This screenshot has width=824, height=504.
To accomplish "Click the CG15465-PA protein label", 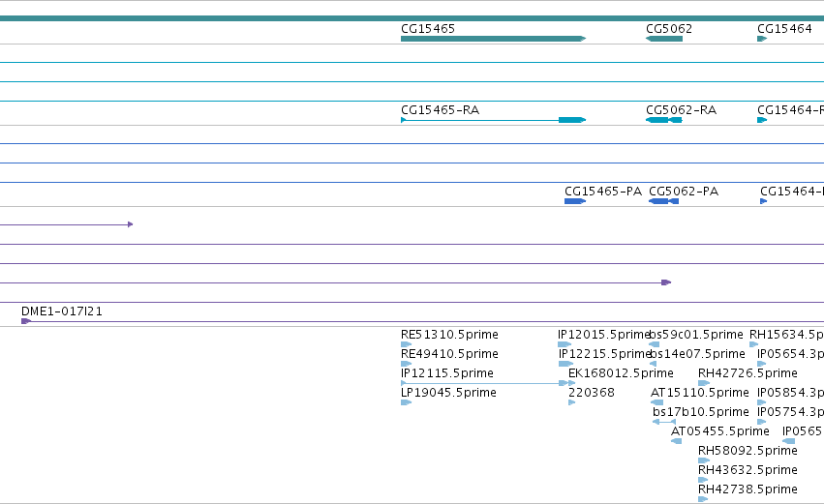I will pos(603,192).
